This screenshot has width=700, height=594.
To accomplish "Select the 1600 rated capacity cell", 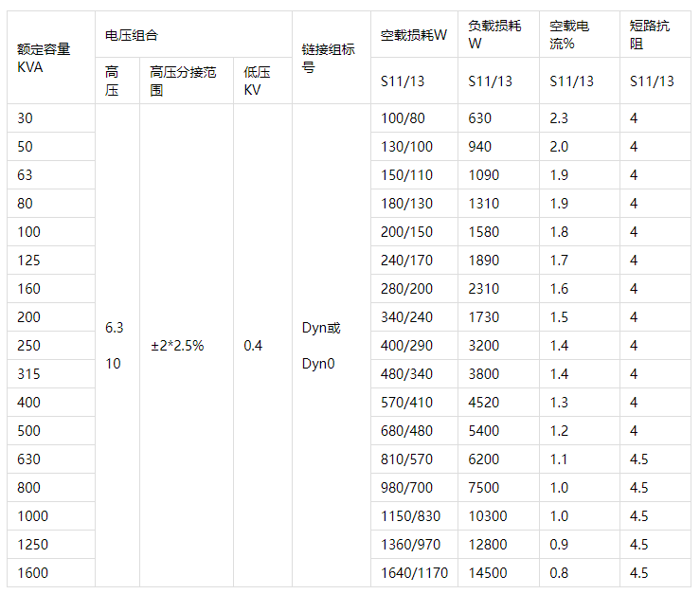I will point(32,572).
